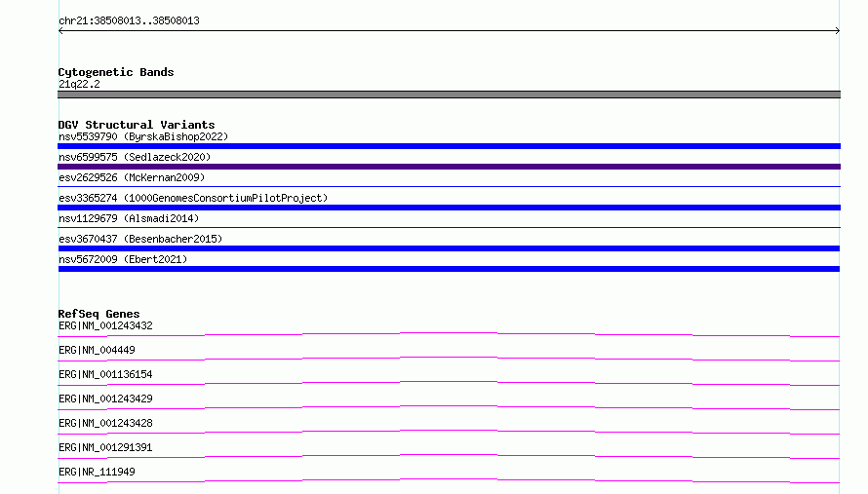Open transcript ERG|NM_001136154 label
The width and height of the screenshot is (868, 494).
point(105,374)
